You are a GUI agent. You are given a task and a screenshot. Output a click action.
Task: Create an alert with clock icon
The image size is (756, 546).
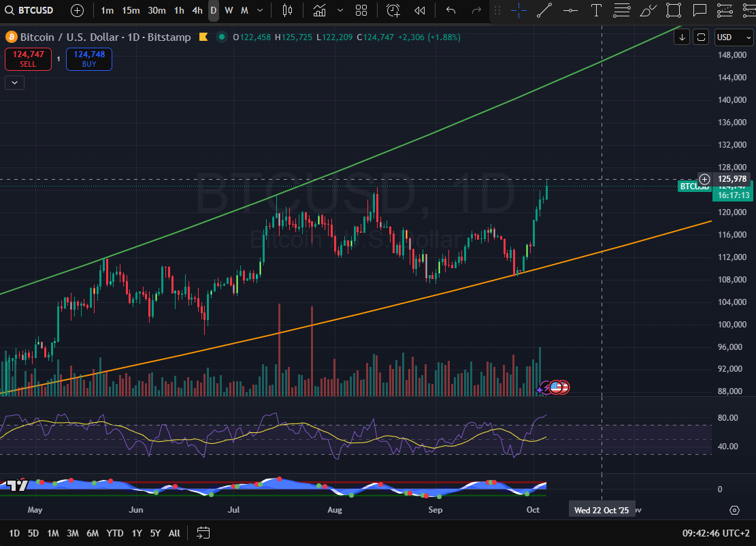coord(393,10)
